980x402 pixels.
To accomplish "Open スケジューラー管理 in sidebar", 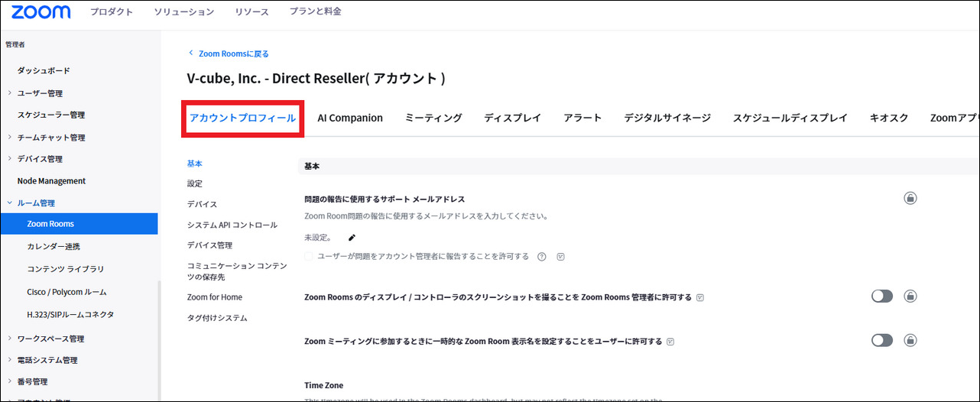I will click(x=51, y=115).
